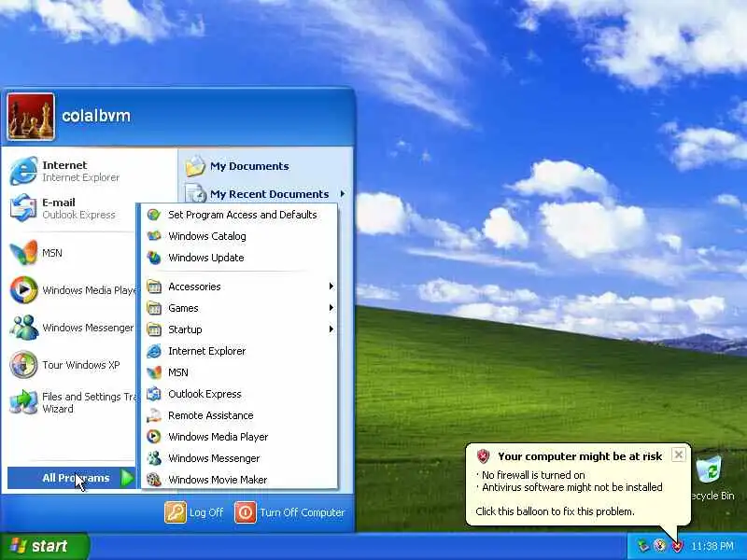This screenshot has height=560, width=747.
Task: Click the Windows Media Player icon in left column
Action: 23,289
